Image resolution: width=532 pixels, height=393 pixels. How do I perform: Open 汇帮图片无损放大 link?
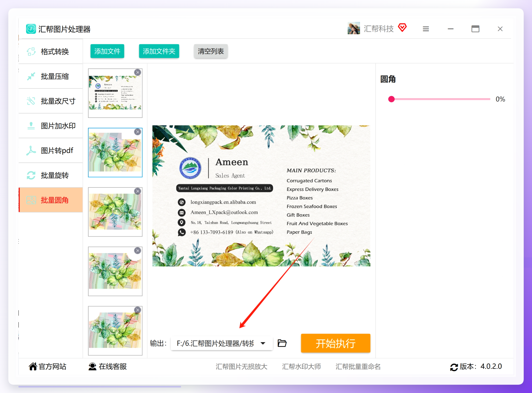(242, 367)
